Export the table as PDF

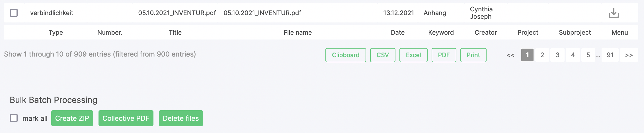pyautogui.click(x=444, y=55)
